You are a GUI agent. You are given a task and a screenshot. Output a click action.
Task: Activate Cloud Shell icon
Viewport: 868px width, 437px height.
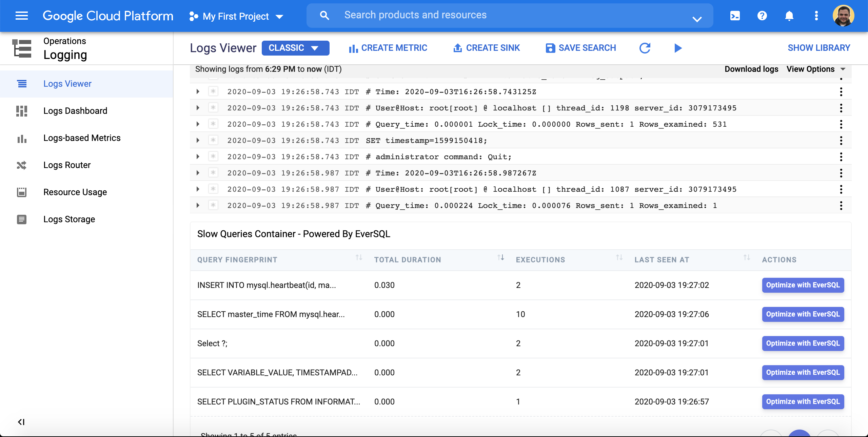pos(735,16)
